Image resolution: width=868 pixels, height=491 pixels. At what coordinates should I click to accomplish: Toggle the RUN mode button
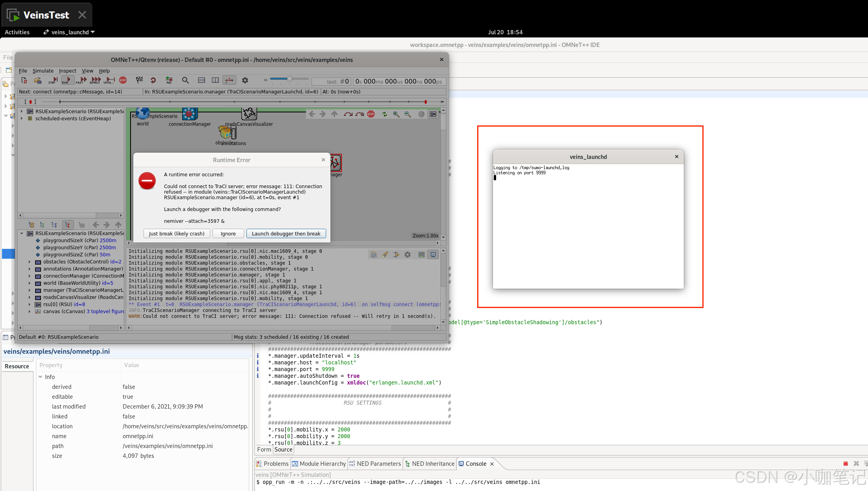tap(67, 80)
